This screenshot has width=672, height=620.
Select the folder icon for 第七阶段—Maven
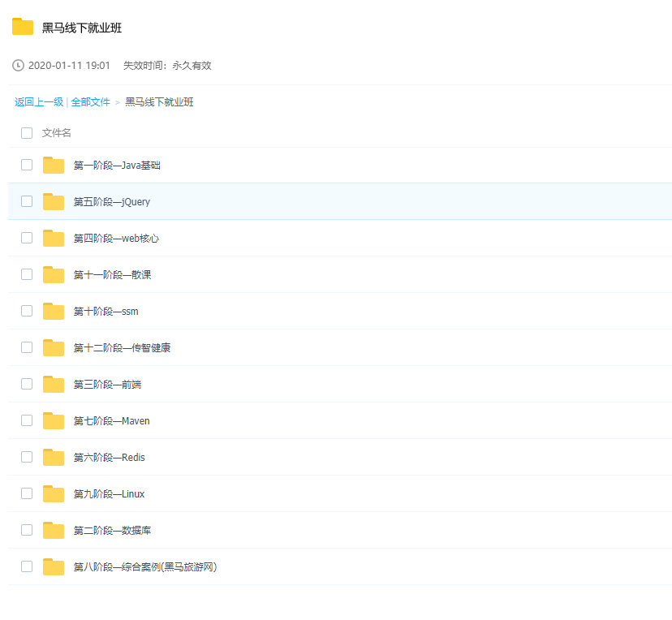(54, 421)
